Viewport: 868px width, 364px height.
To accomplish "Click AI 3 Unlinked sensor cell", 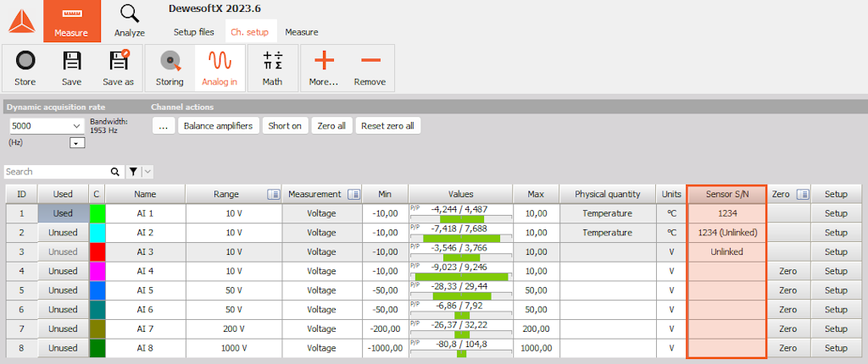I will (x=726, y=251).
